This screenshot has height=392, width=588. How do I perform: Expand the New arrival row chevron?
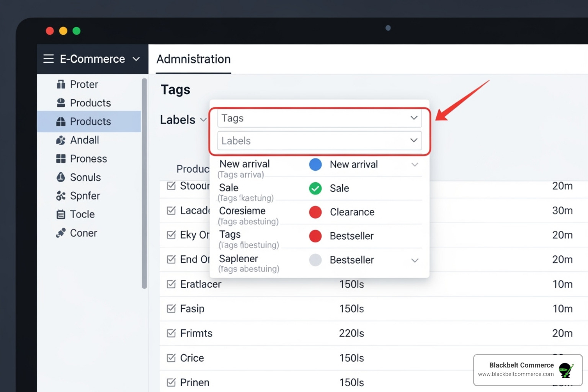415,165
